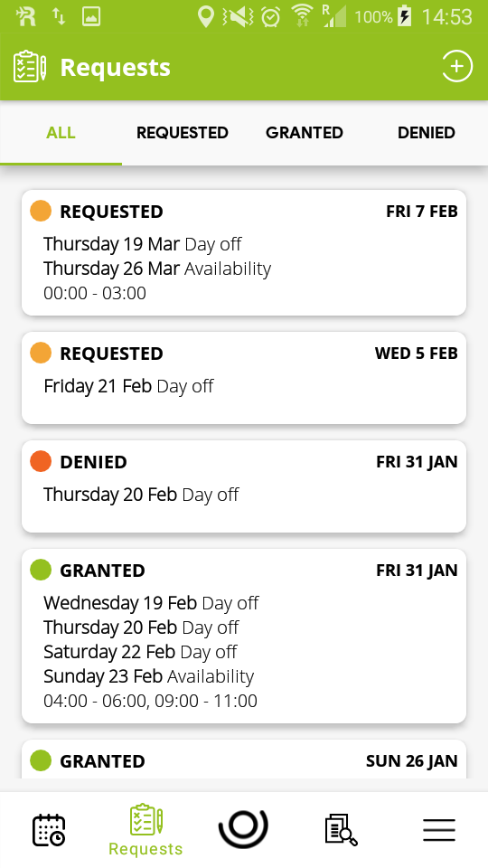
Task: Switch to the DENIED tab
Action: (427, 133)
